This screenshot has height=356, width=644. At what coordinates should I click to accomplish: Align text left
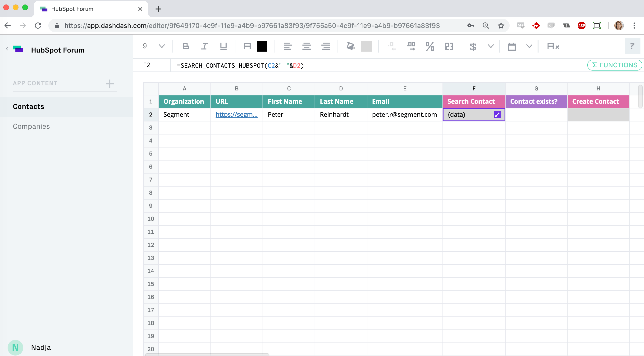(288, 46)
